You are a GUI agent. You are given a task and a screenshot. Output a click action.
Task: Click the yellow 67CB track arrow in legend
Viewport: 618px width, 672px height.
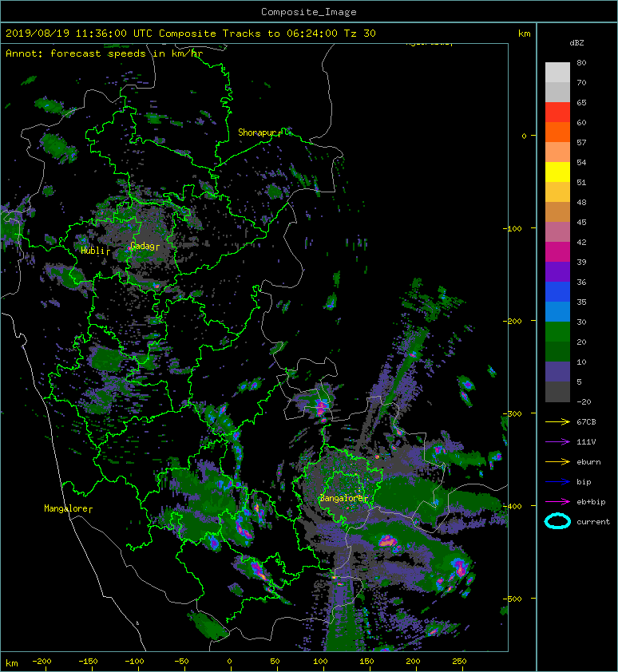point(557,422)
